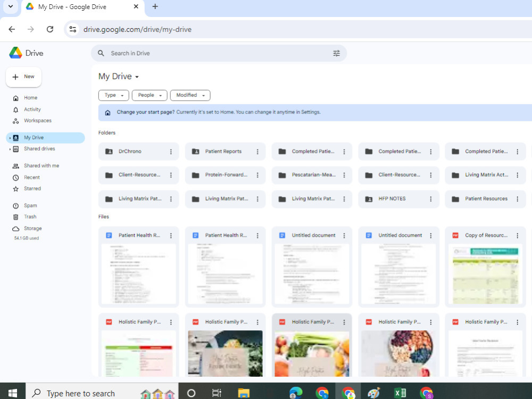532x399 pixels.
Task: Open more actions for Patient Resources folder
Action: 518,199
